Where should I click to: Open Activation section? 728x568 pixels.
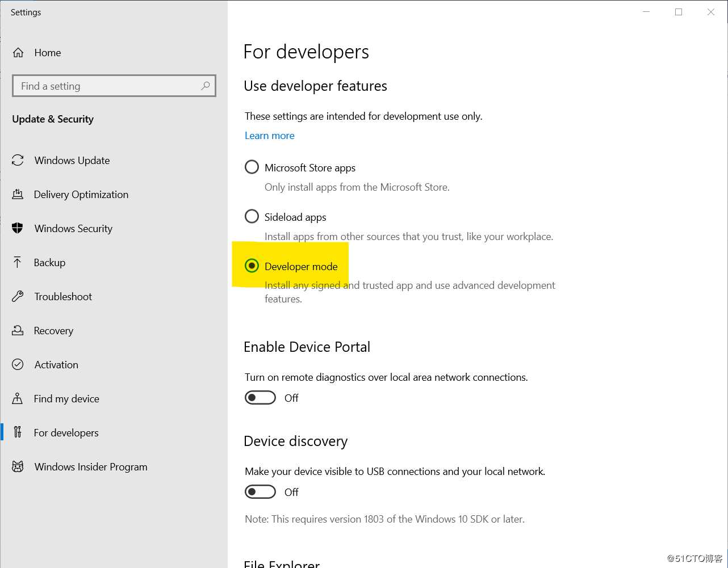coord(114,365)
